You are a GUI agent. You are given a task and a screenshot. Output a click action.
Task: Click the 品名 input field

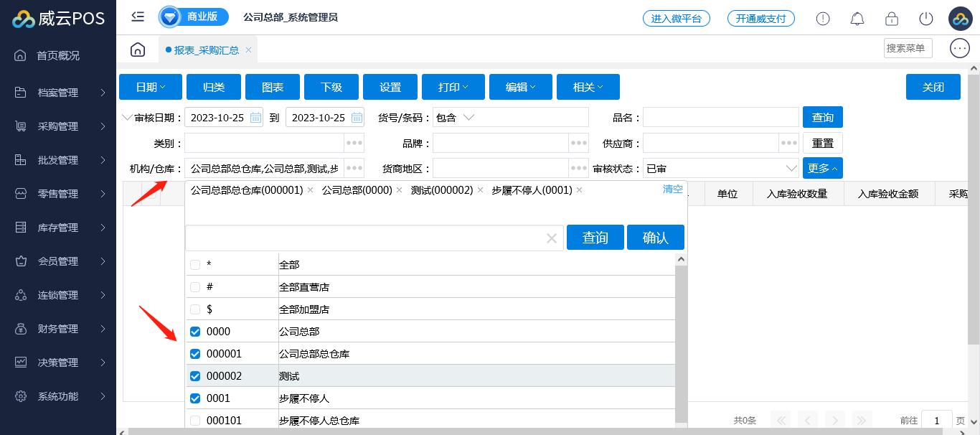click(720, 118)
